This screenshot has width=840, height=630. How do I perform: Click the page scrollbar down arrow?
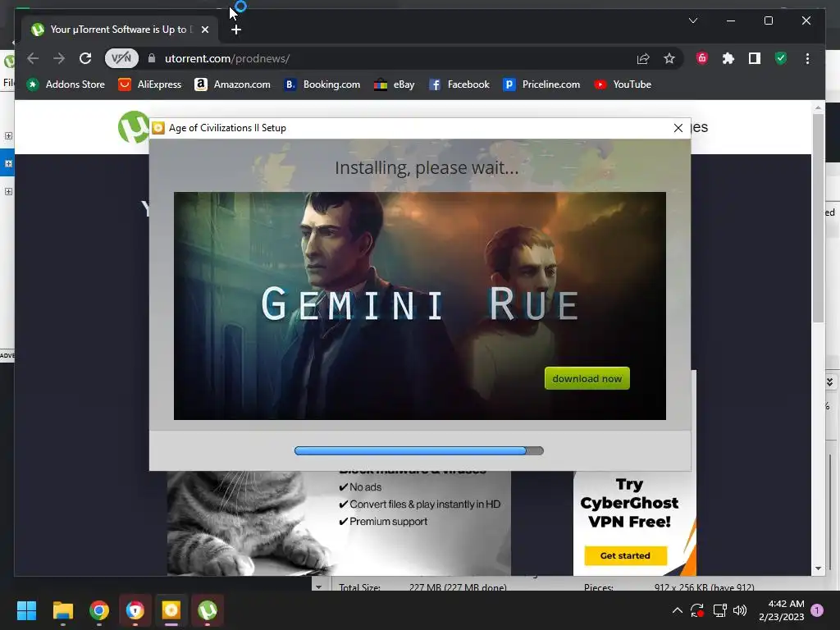pos(818,568)
